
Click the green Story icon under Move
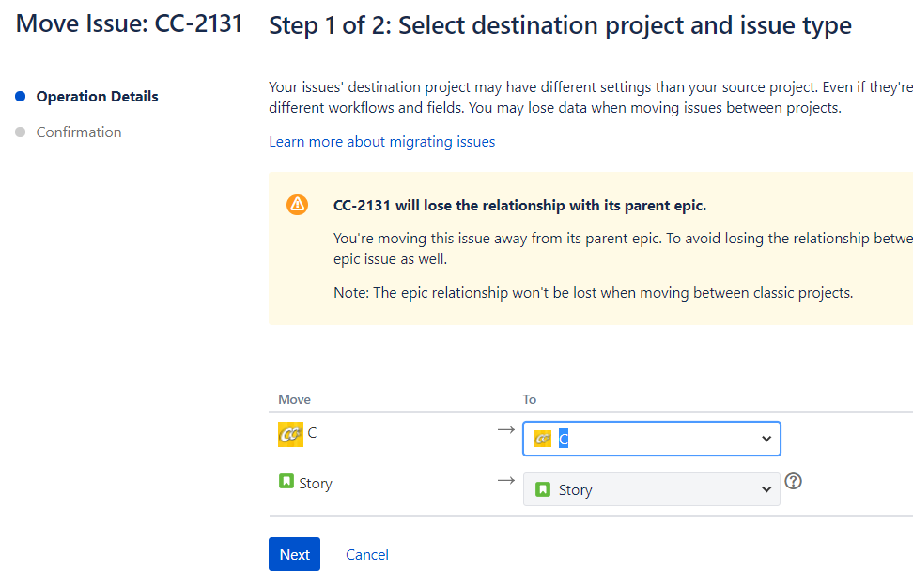pyautogui.click(x=286, y=482)
